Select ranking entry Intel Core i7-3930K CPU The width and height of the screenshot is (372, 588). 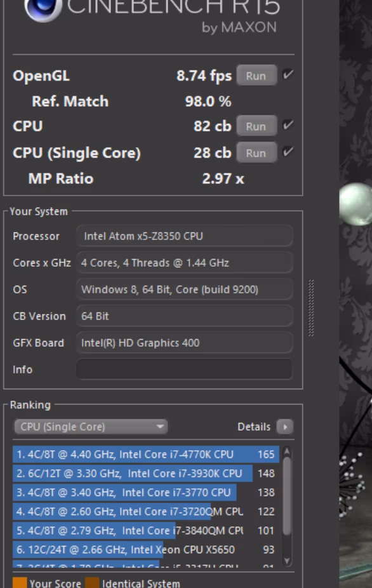146,473
